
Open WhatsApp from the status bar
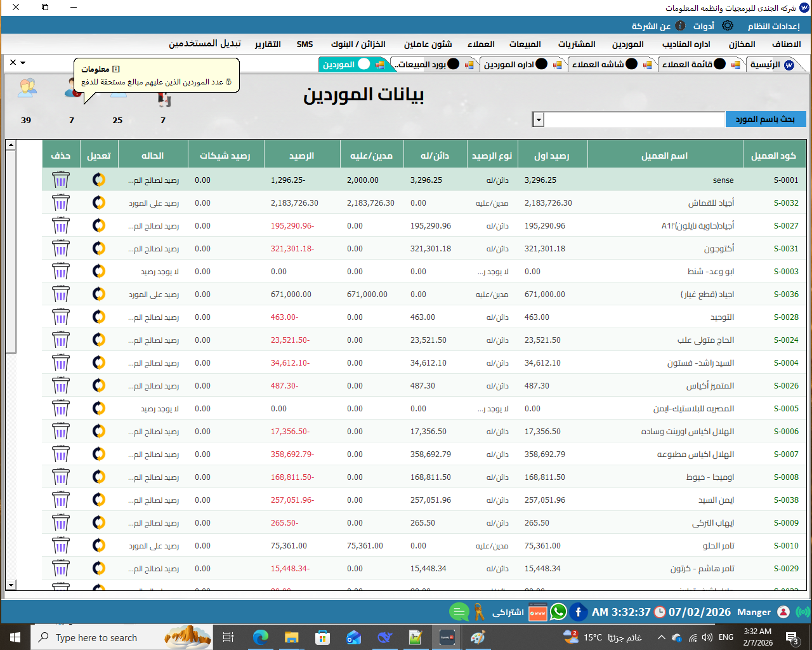click(558, 612)
